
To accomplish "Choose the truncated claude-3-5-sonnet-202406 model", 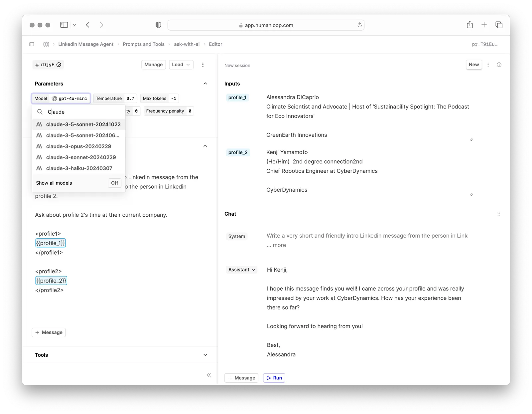I will point(78,135).
